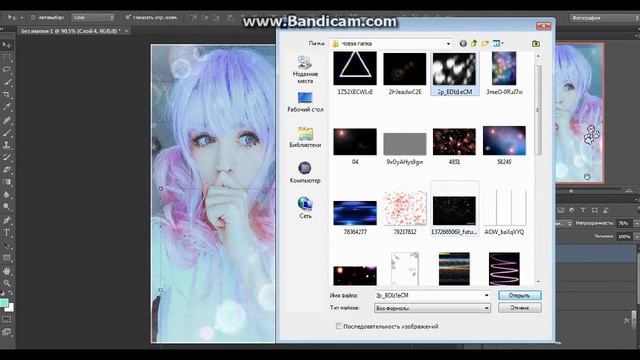The width and height of the screenshot is (640, 360).
Task: Click the Navigator zoom slider handle
Action: [x=571, y=191]
